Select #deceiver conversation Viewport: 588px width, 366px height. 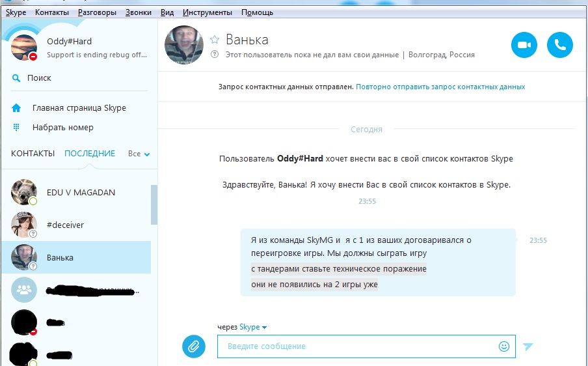tap(76, 225)
